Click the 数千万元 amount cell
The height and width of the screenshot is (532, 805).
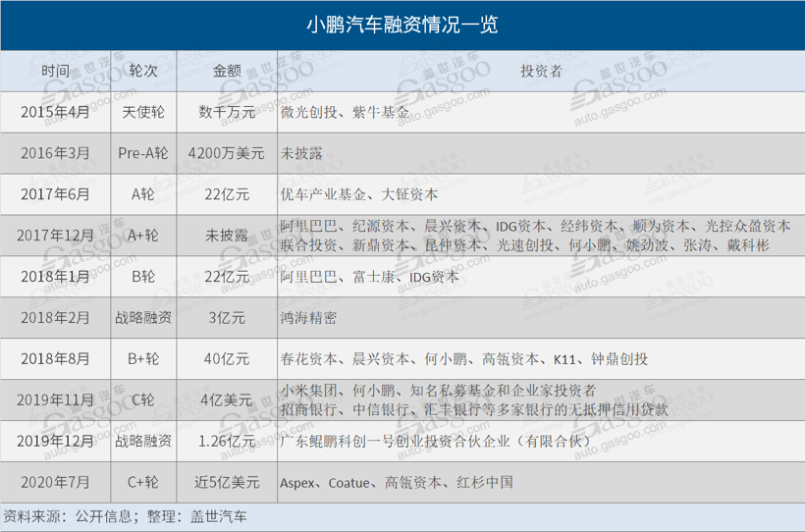click(x=227, y=112)
